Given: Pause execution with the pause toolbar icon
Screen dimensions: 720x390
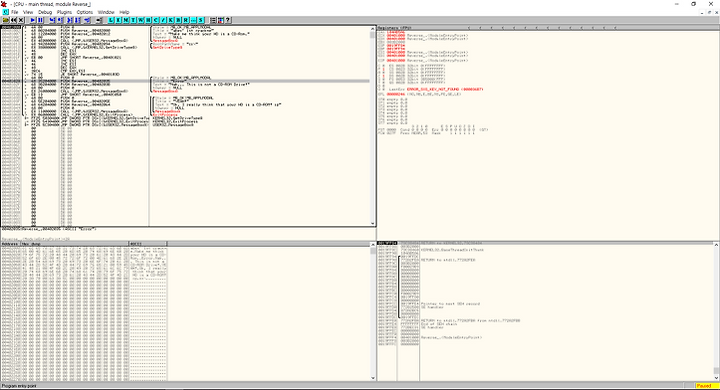Looking at the screenshot, I should 40,20.
